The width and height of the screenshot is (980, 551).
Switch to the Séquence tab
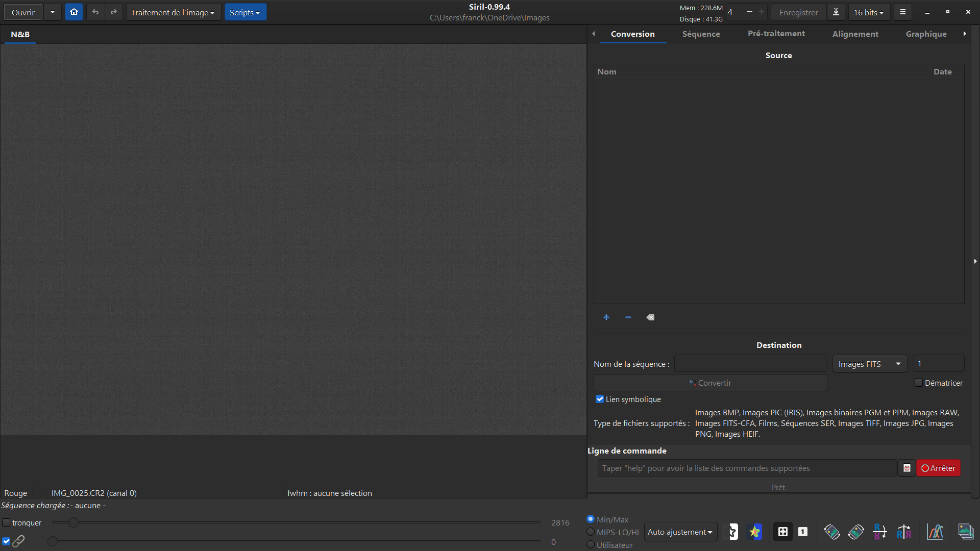[701, 34]
